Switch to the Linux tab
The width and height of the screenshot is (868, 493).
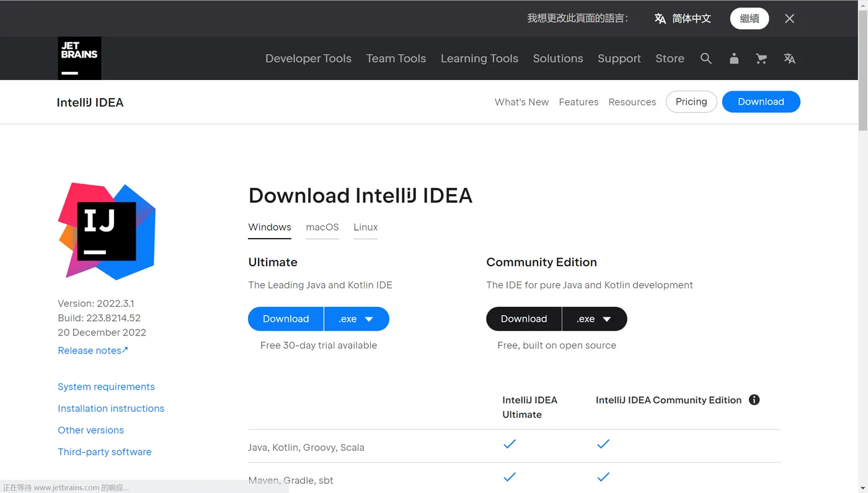coord(365,228)
